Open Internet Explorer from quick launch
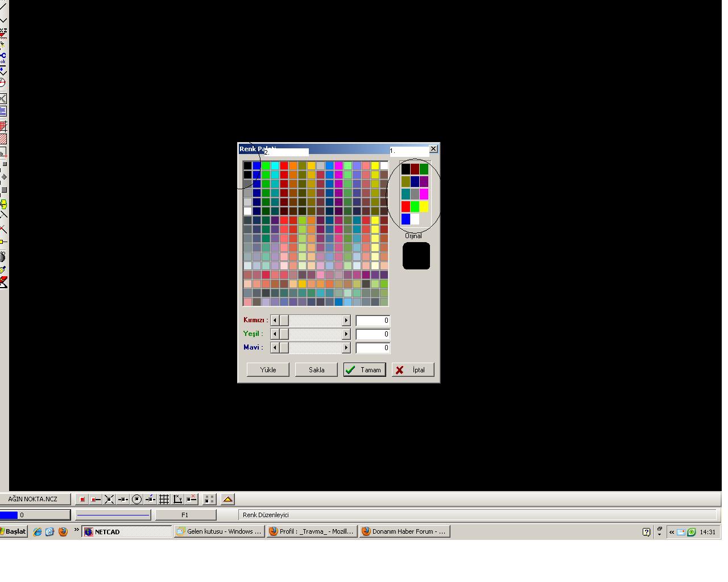The width and height of the screenshot is (728, 582). pos(38,532)
